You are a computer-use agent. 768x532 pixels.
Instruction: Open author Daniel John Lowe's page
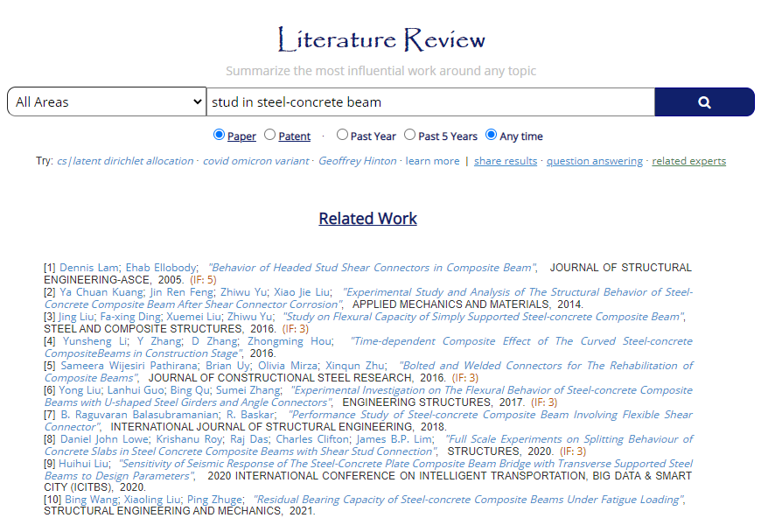point(104,439)
